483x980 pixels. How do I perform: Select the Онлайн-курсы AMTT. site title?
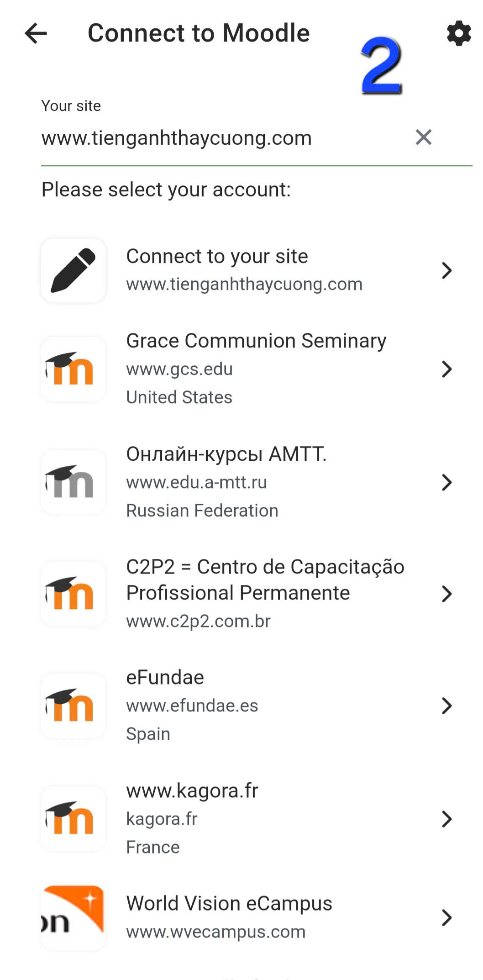click(x=226, y=454)
